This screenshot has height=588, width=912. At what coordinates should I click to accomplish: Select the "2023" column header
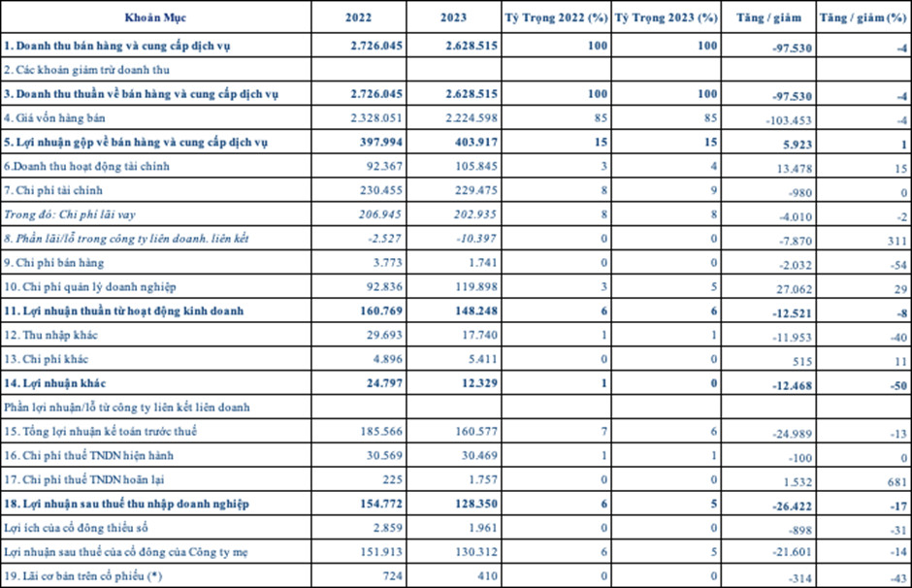pyautogui.click(x=454, y=17)
